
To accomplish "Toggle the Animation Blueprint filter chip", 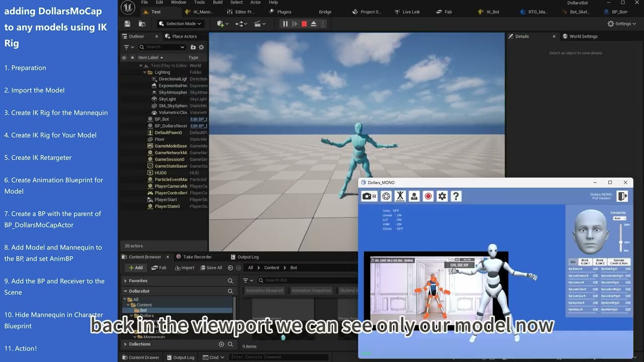I will coord(265,290).
